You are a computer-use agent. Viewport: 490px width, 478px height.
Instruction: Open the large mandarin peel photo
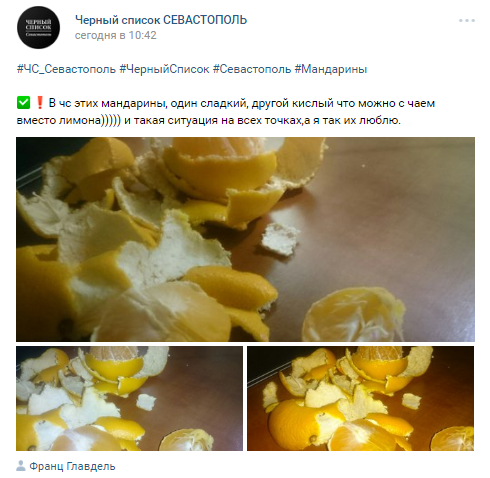245,239
